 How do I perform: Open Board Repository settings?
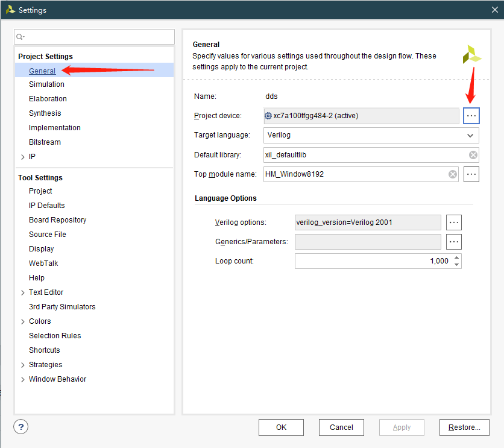[57, 220]
